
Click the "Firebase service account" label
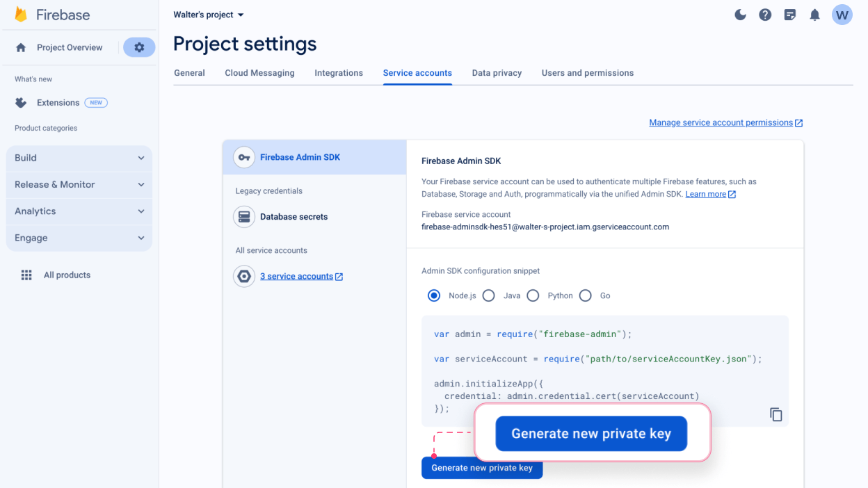(466, 215)
